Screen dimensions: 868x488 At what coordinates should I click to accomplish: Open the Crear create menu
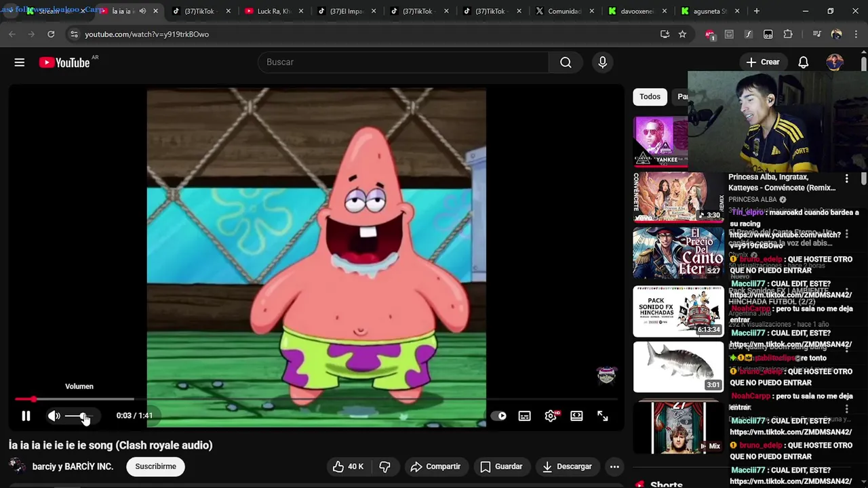coord(763,62)
